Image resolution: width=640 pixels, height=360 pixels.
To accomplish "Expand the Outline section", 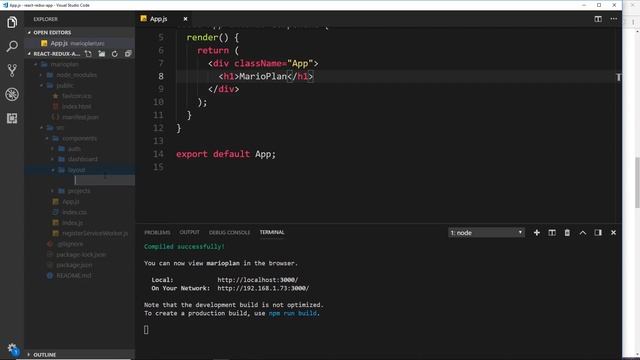I will click(80, 355).
